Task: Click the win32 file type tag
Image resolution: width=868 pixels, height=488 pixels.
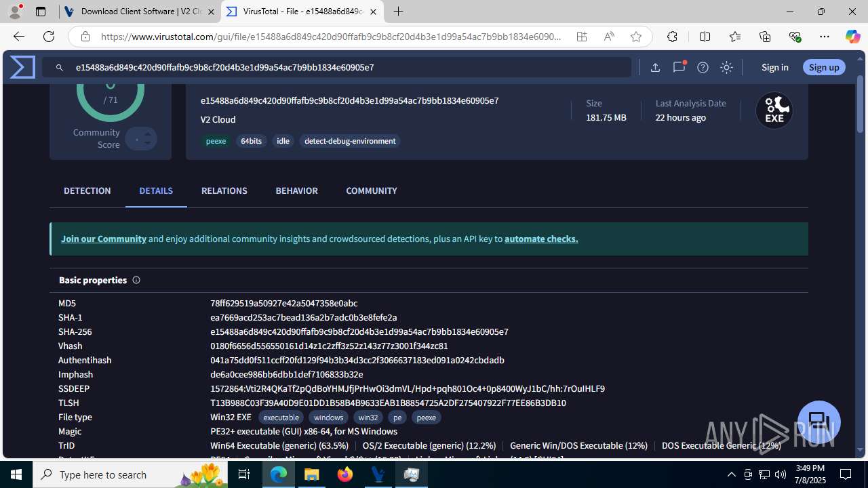Action: [x=368, y=418]
